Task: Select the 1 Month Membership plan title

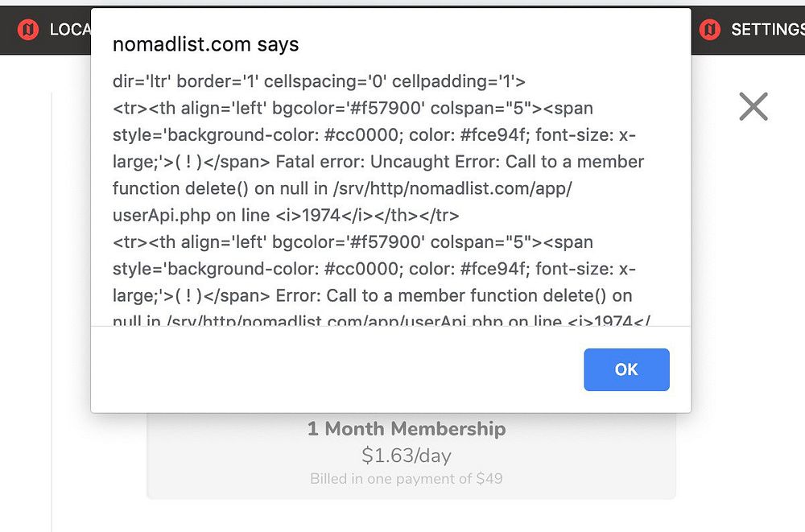Action: pyautogui.click(x=407, y=428)
